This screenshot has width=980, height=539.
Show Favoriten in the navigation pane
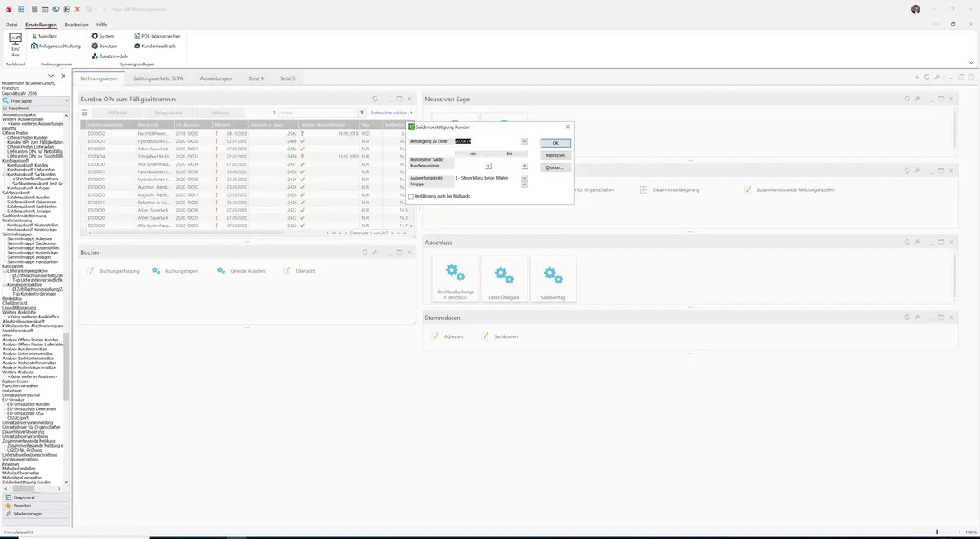[x=34, y=506]
